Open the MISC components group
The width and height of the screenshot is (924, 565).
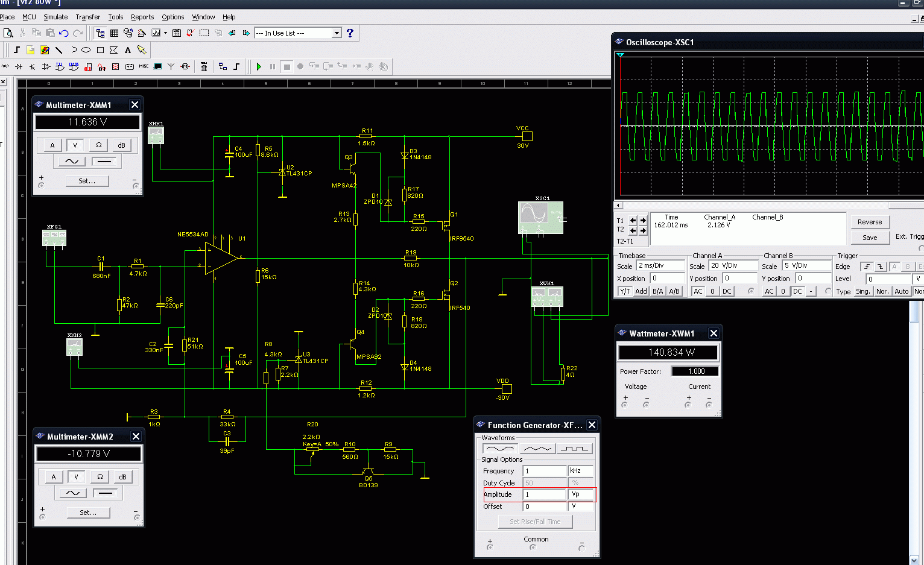point(144,66)
